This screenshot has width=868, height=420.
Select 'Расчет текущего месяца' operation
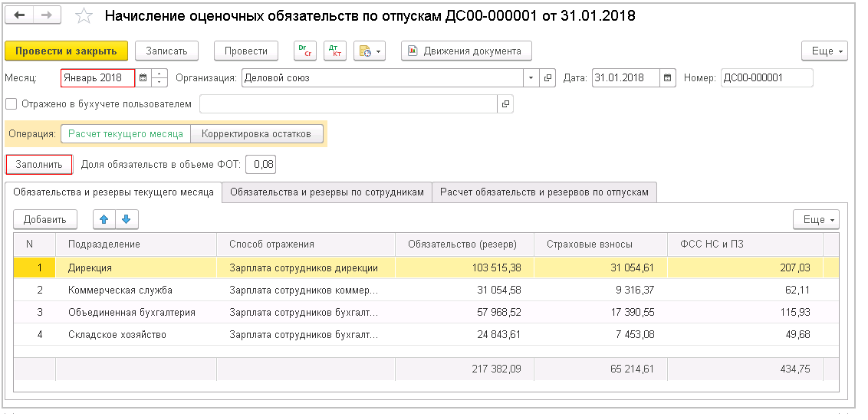pyautogui.click(x=126, y=134)
